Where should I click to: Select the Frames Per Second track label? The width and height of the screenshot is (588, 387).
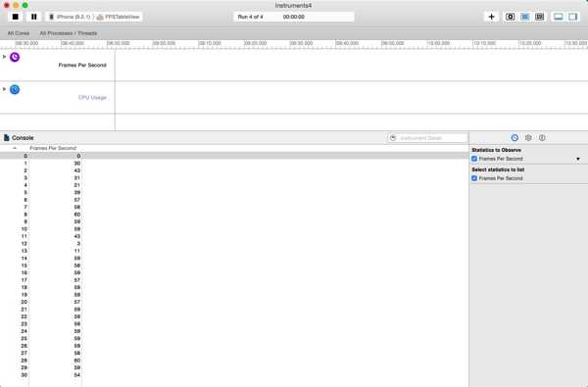pos(82,66)
